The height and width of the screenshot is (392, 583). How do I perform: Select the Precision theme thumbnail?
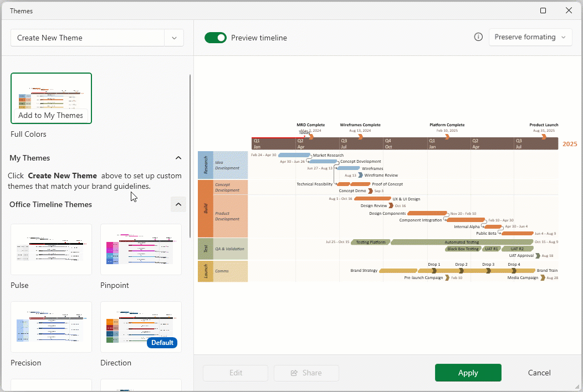pyautogui.click(x=51, y=327)
